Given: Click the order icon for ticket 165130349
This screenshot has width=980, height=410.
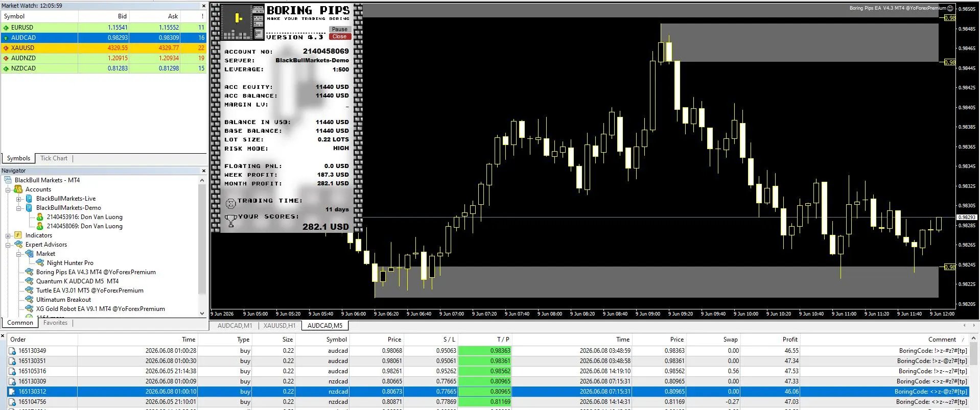Looking at the screenshot, I should 12,351.
